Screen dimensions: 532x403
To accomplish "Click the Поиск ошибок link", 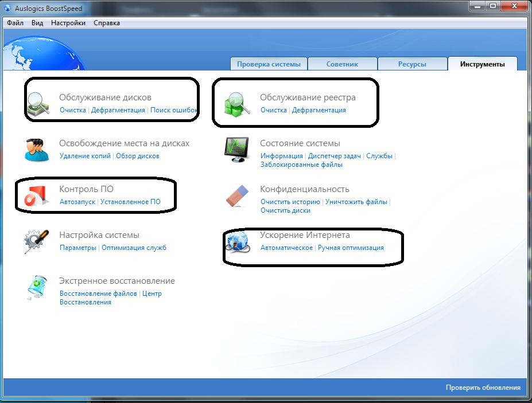I will click(174, 110).
